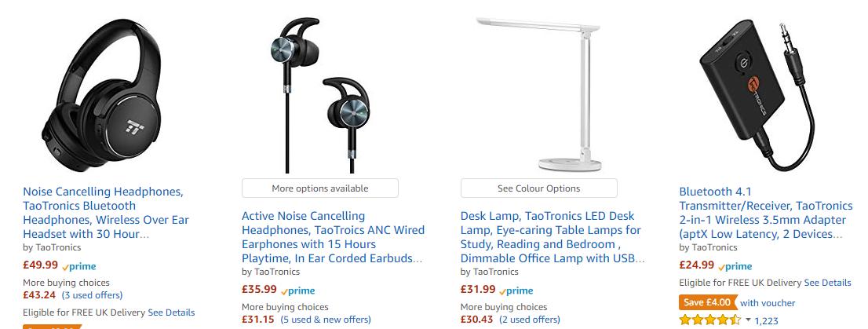Click the 2 used offers link

pos(530,320)
